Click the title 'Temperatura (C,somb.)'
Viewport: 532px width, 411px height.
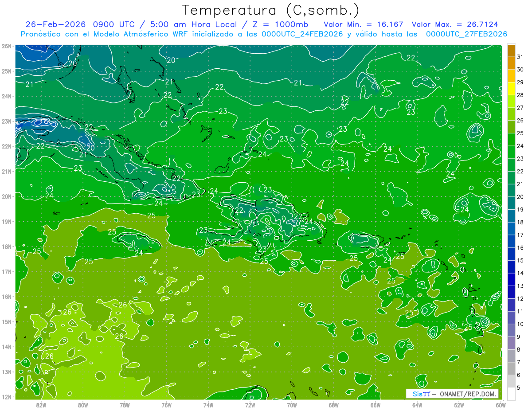[x=270, y=10]
